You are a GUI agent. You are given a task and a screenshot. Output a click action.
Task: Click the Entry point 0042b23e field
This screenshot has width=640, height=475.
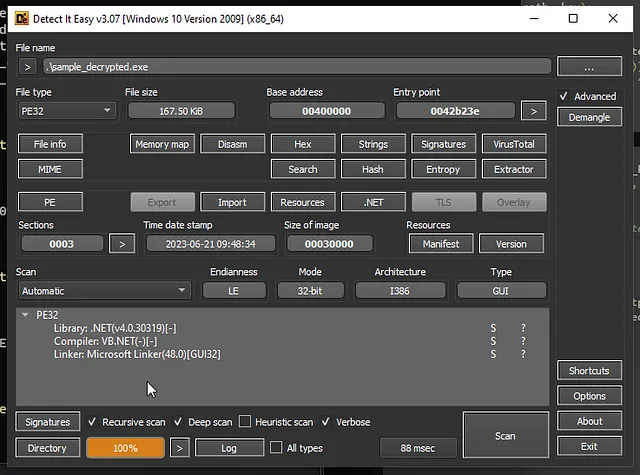[x=455, y=111]
